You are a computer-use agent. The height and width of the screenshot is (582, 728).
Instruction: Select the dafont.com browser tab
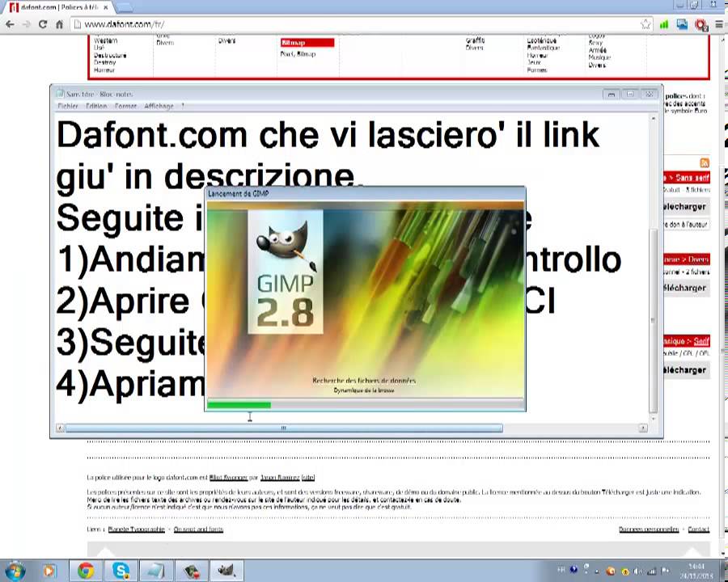click(x=59, y=7)
